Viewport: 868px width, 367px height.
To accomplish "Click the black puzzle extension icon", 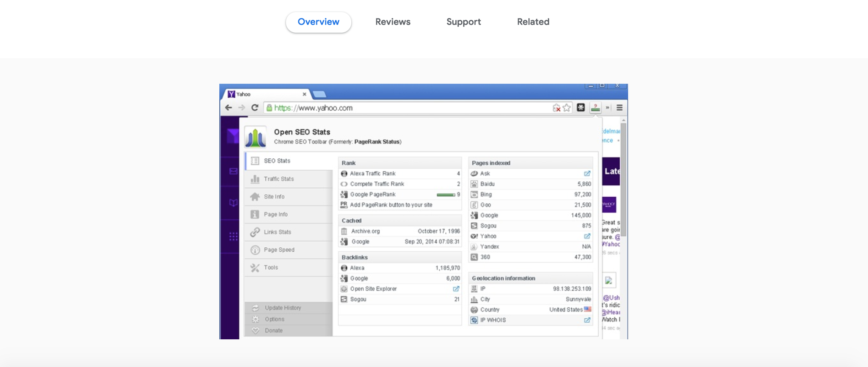I will [581, 108].
